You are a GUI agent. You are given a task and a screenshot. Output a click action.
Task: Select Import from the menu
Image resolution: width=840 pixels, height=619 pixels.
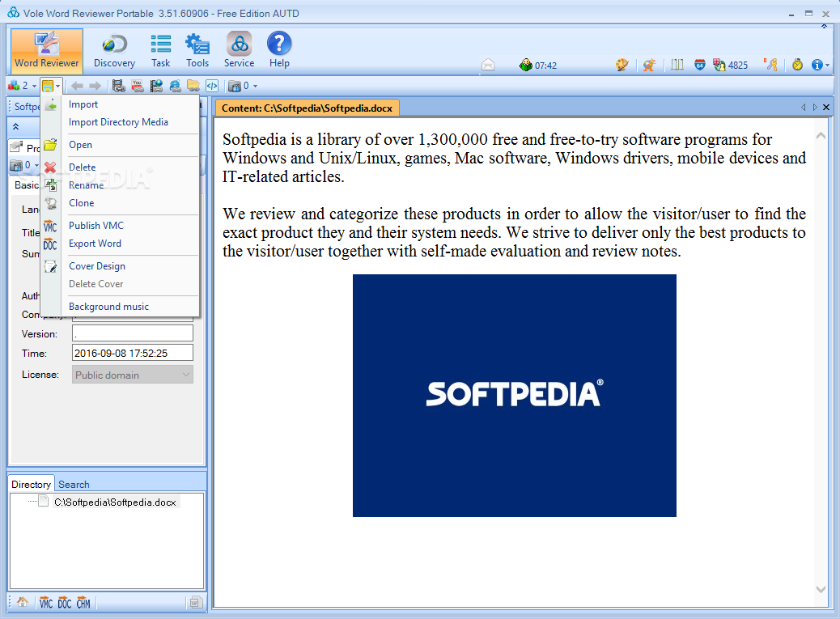(x=83, y=104)
